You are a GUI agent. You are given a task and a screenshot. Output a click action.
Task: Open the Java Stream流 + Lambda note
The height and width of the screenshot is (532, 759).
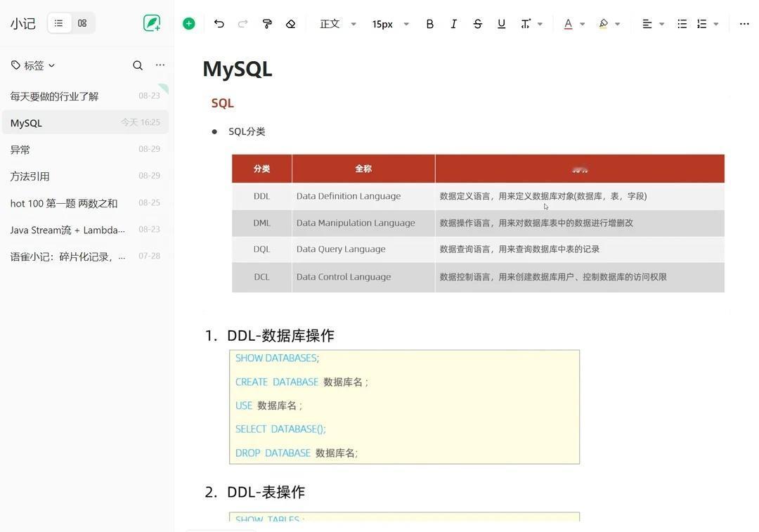pos(85,229)
